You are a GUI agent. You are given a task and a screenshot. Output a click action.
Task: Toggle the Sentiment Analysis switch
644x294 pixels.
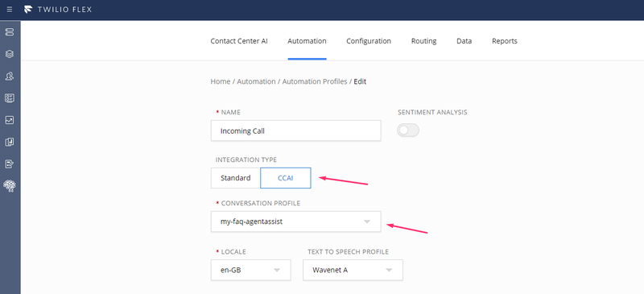coord(408,130)
